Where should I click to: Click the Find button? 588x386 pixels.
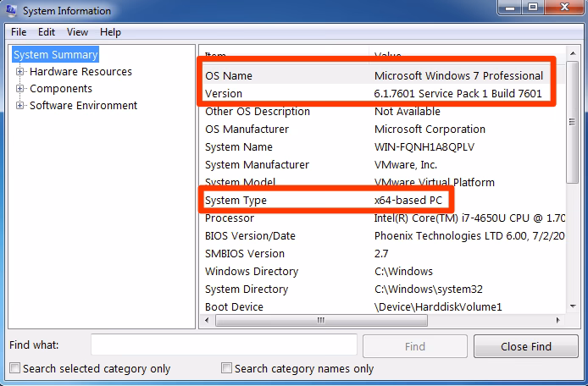(x=414, y=346)
